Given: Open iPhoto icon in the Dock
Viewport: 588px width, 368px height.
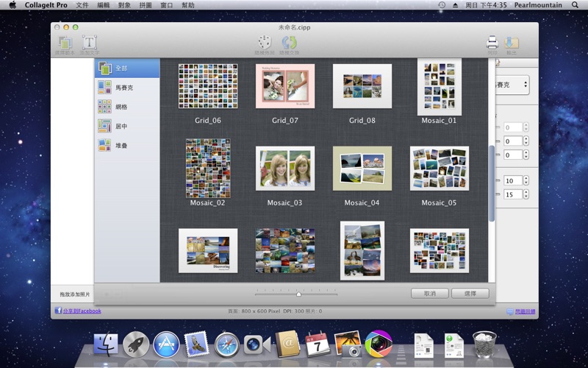Looking at the screenshot, I should pyautogui.click(x=348, y=344).
